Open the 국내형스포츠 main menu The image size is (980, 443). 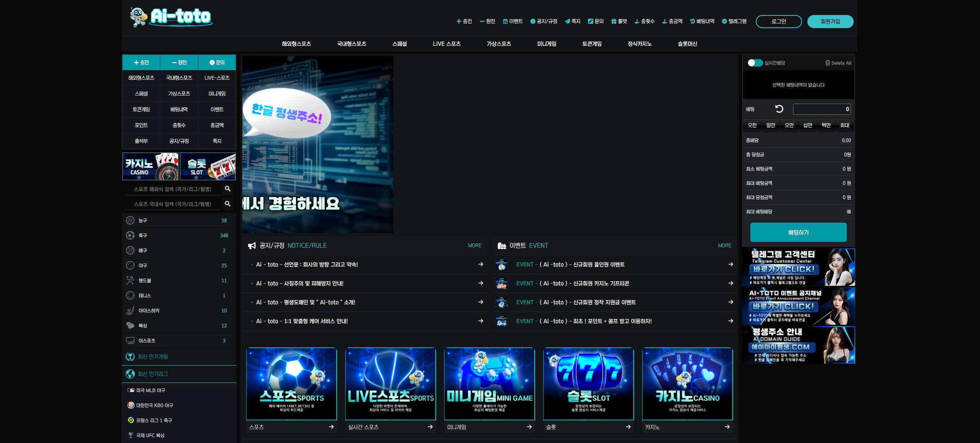[352, 44]
